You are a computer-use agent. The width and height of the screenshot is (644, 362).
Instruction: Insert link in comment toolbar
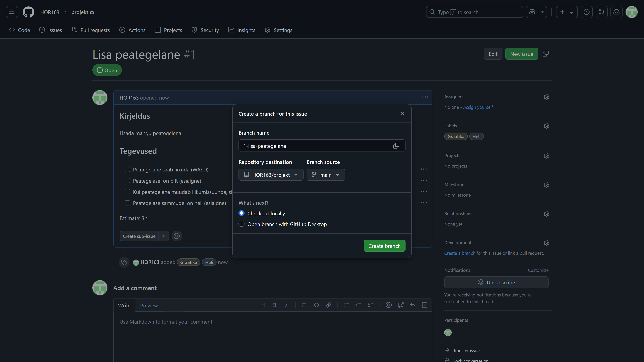coord(329,305)
